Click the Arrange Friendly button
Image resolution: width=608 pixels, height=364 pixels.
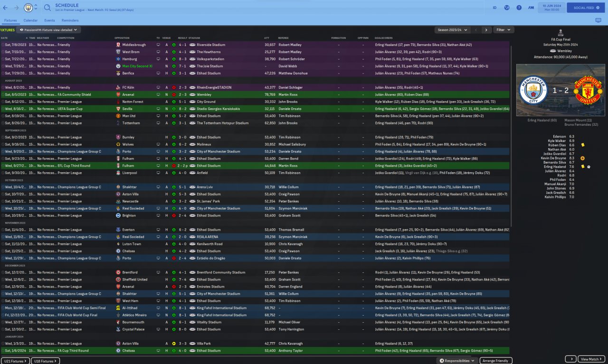pos(496,361)
